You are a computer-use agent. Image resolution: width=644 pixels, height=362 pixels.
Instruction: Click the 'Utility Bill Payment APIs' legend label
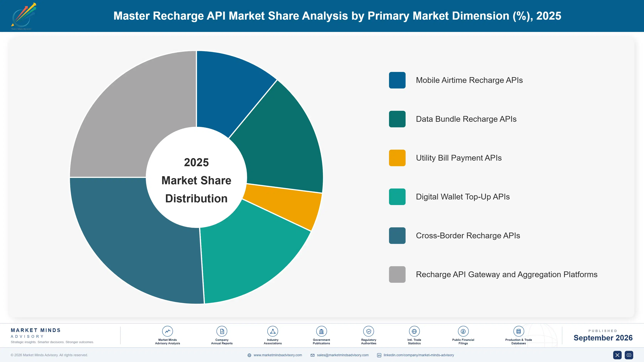coord(459,158)
